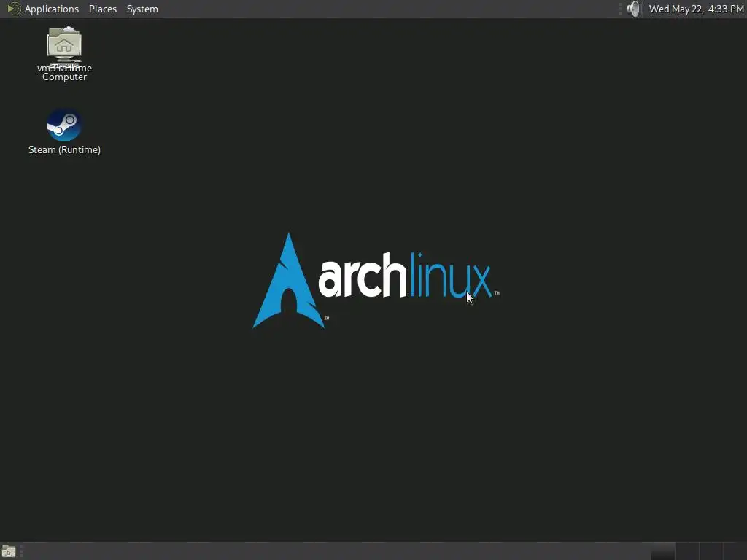Open the Places menu

click(x=102, y=9)
